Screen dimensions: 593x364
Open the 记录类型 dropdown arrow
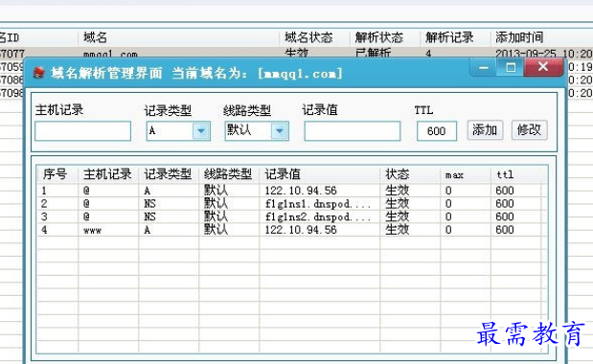coord(201,131)
